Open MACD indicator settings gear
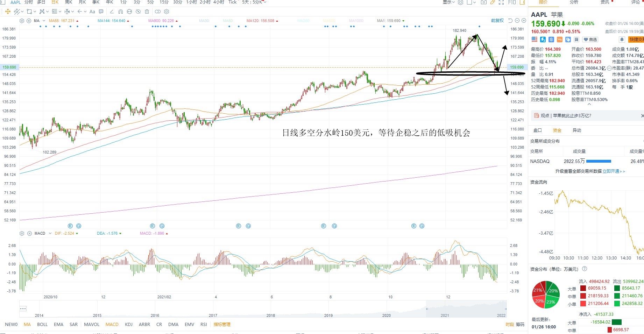This screenshot has height=334, width=644. point(22,233)
